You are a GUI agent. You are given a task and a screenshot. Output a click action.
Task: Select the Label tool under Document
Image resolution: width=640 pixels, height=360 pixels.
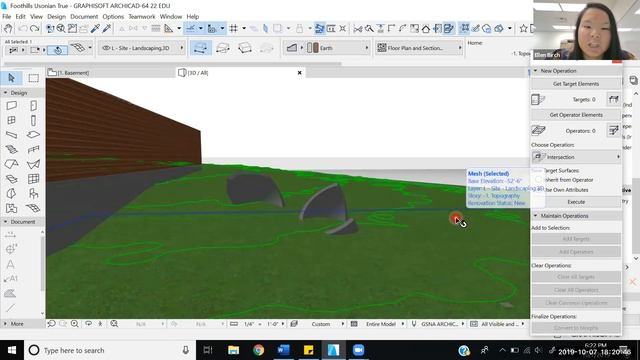point(11,279)
